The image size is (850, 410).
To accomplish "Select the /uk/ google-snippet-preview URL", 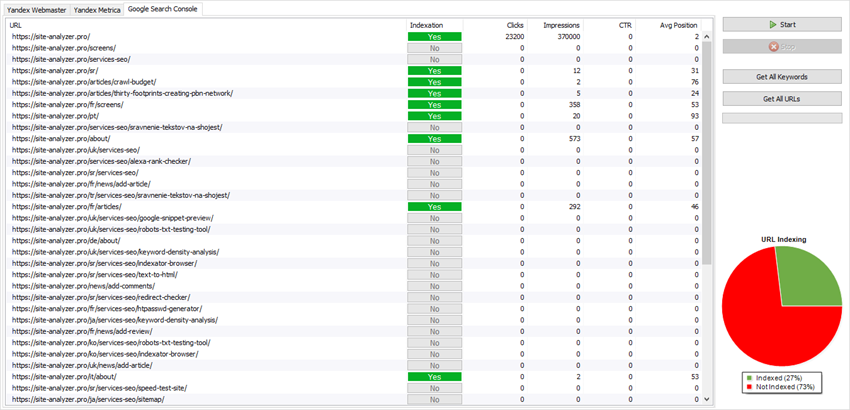I will pyautogui.click(x=112, y=218).
